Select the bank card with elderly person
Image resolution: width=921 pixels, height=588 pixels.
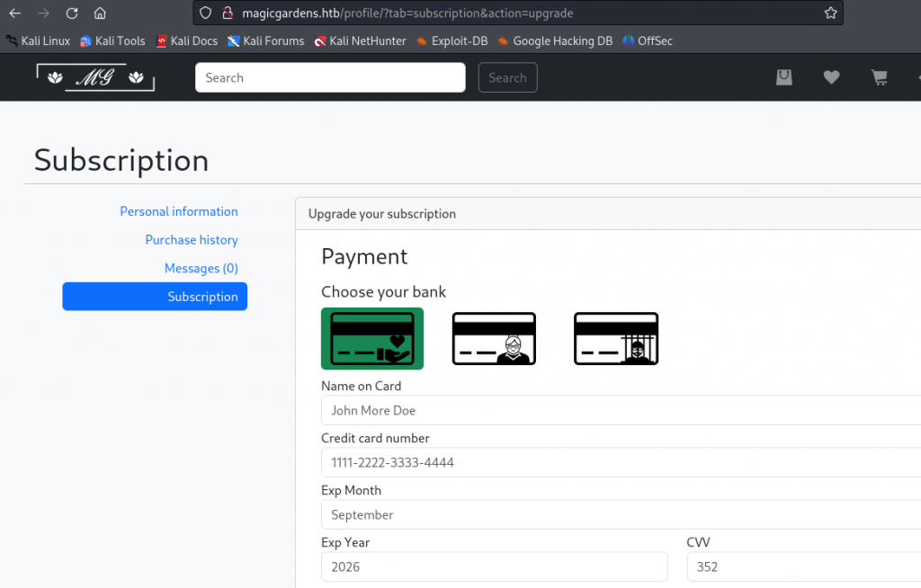pos(494,339)
